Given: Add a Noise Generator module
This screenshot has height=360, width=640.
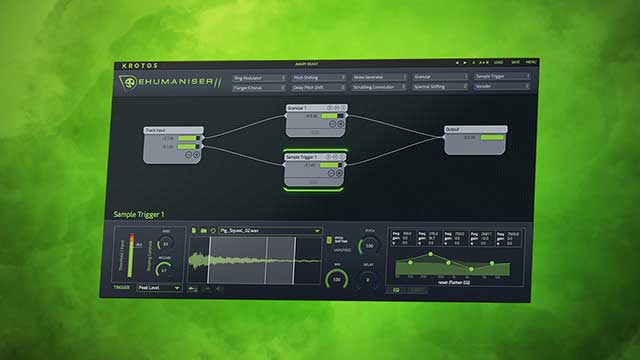Looking at the screenshot, I should tap(380, 77).
